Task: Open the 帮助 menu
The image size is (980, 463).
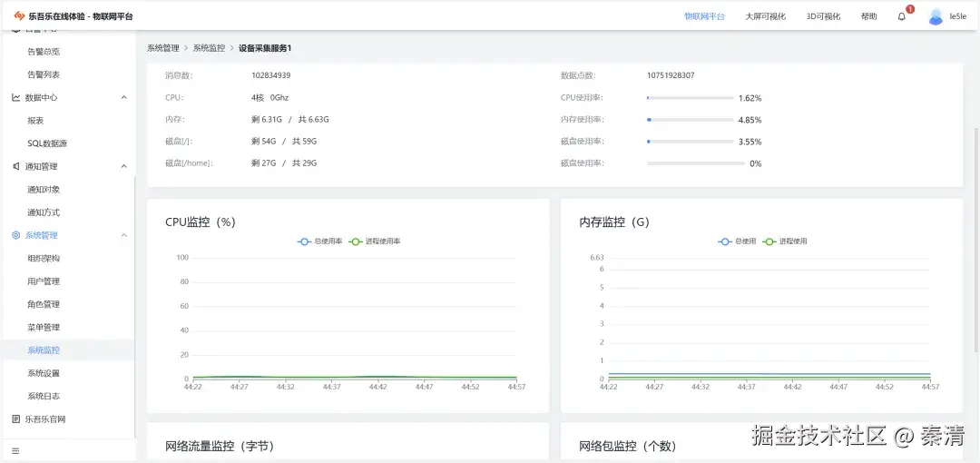Action: [x=868, y=17]
